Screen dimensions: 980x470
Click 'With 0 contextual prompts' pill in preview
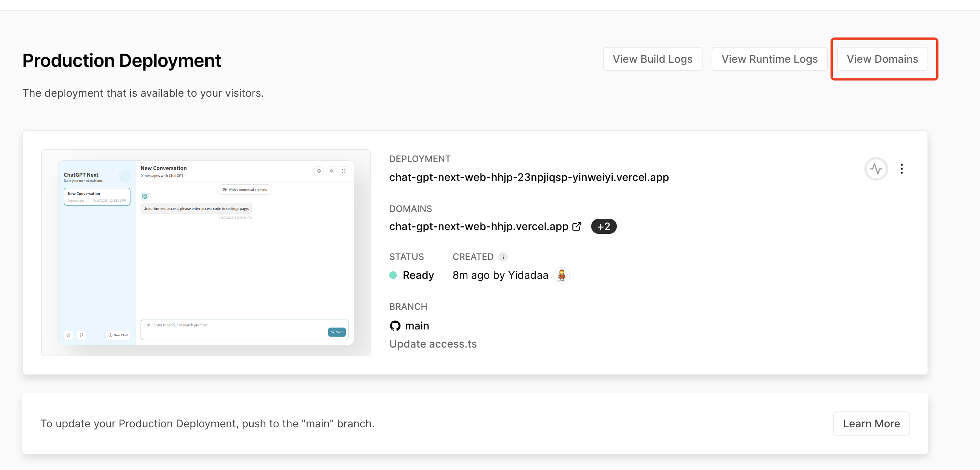click(x=245, y=189)
